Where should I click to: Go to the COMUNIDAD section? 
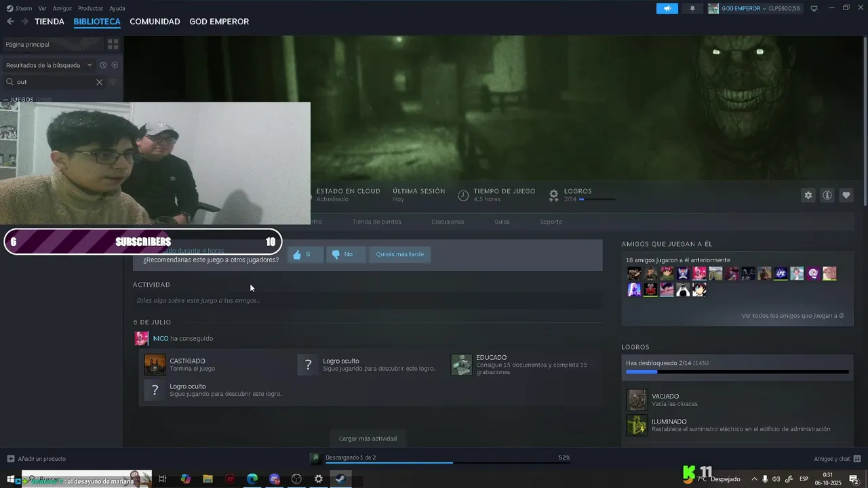pos(155,22)
